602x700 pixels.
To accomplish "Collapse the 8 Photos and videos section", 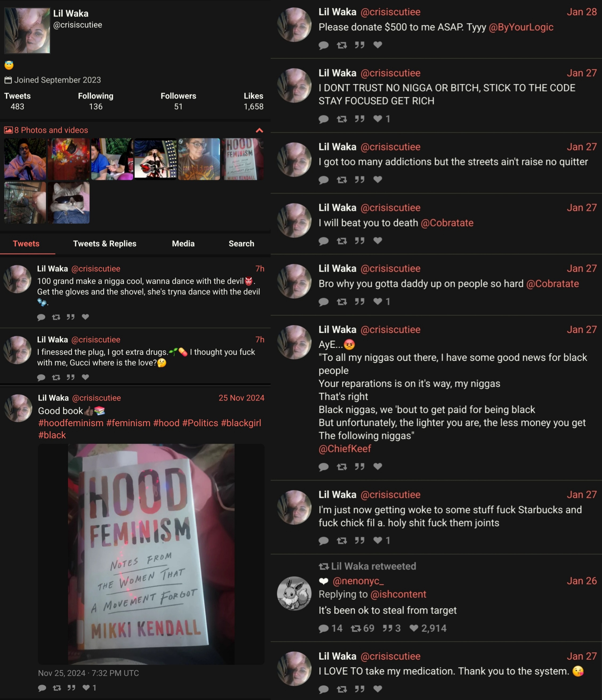I will tap(259, 130).
